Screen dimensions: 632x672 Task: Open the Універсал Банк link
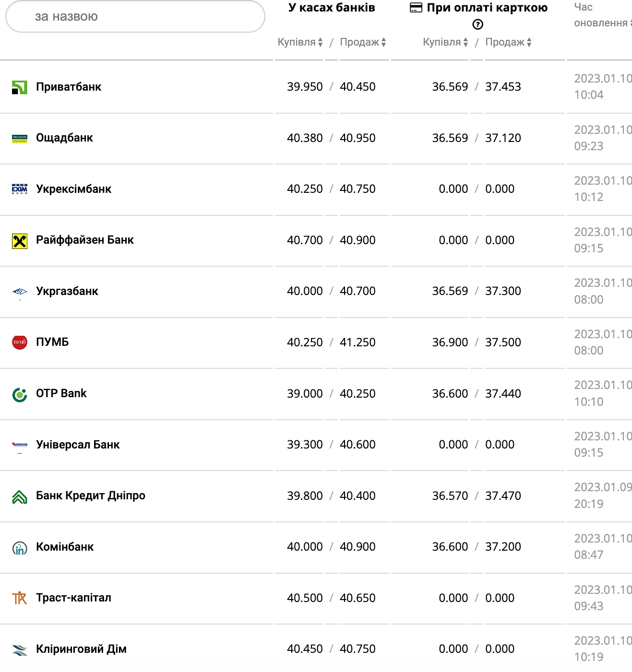coord(78,445)
